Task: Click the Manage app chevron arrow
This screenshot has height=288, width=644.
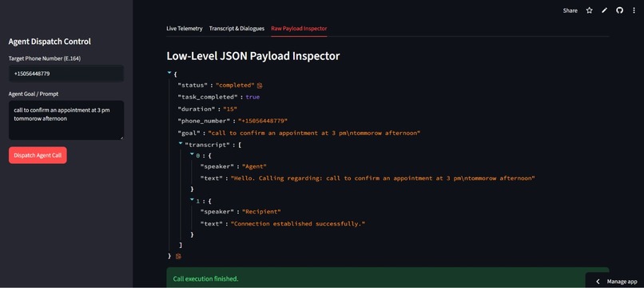Action: (598, 282)
